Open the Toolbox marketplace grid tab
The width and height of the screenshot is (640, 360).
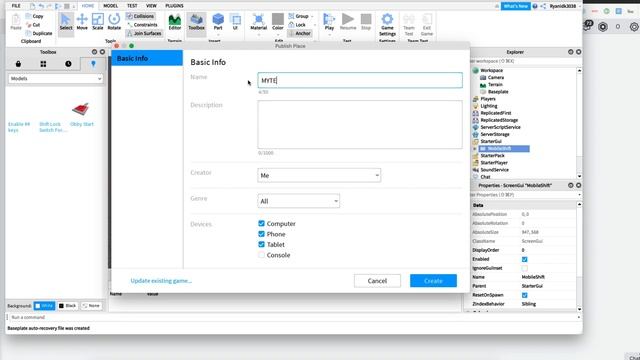(x=43, y=64)
